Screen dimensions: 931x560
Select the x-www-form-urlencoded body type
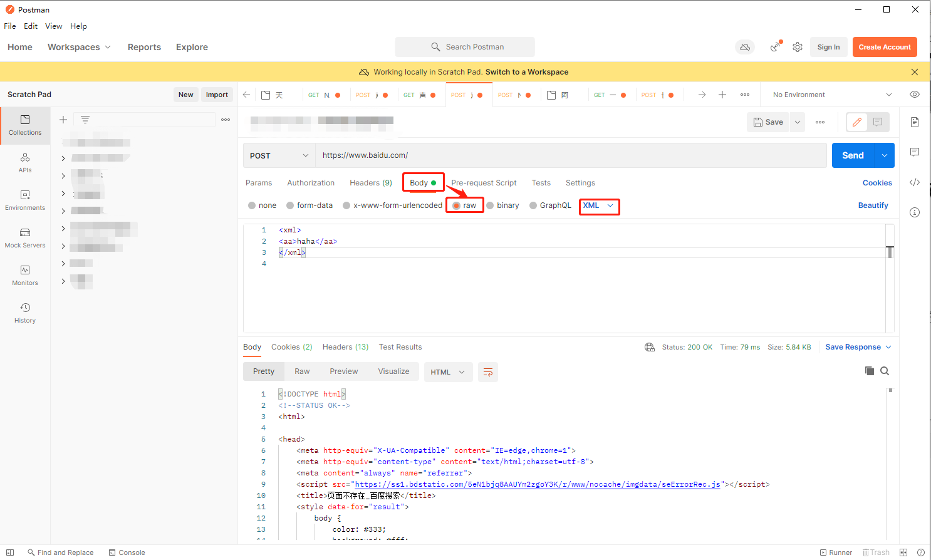(392, 205)
